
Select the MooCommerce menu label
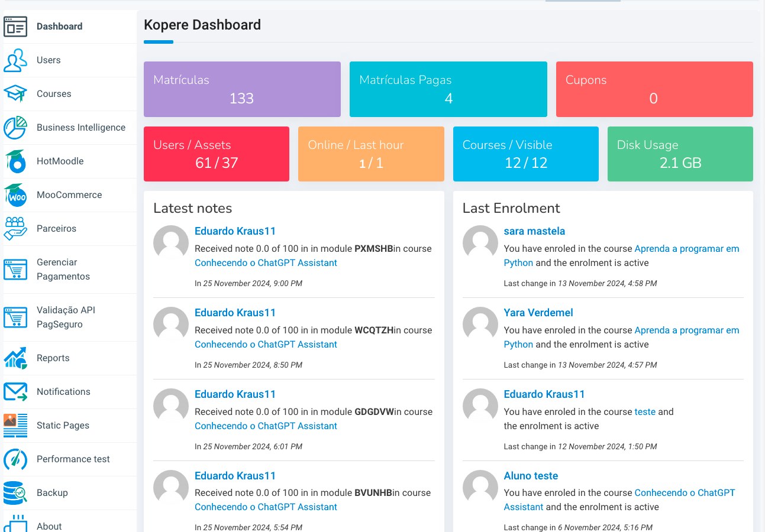[69, 195]
